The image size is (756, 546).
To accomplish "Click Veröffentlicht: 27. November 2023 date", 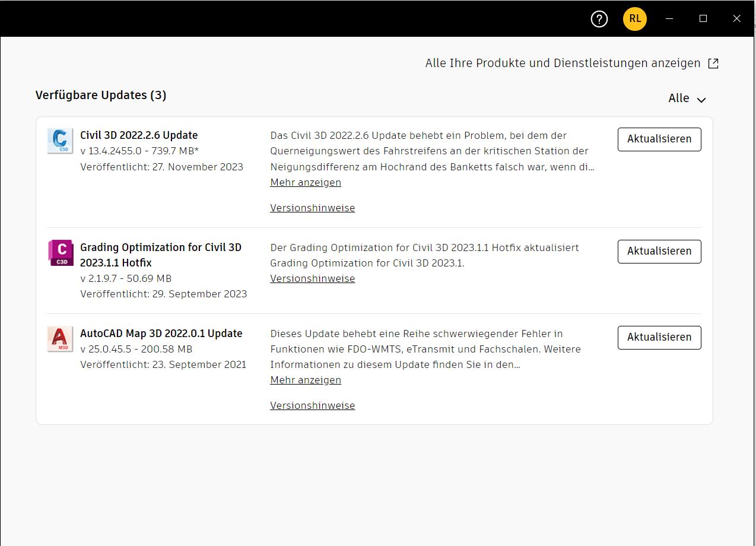I will click(162, 167).
